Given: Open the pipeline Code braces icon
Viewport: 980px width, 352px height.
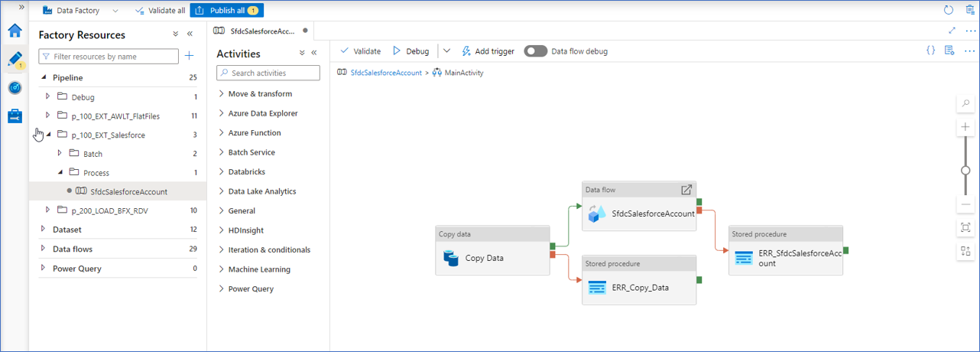Looking at the screenshot, I should tap(930, 51).
